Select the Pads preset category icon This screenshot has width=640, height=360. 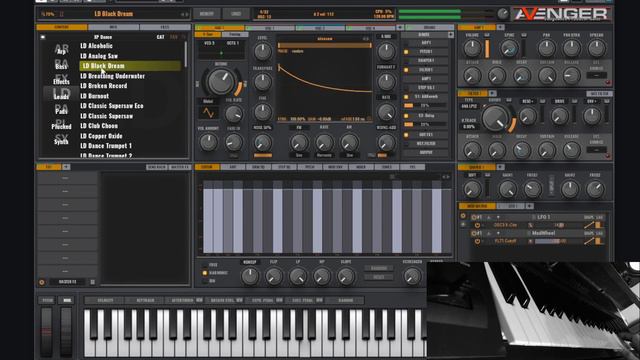(61, 109)
